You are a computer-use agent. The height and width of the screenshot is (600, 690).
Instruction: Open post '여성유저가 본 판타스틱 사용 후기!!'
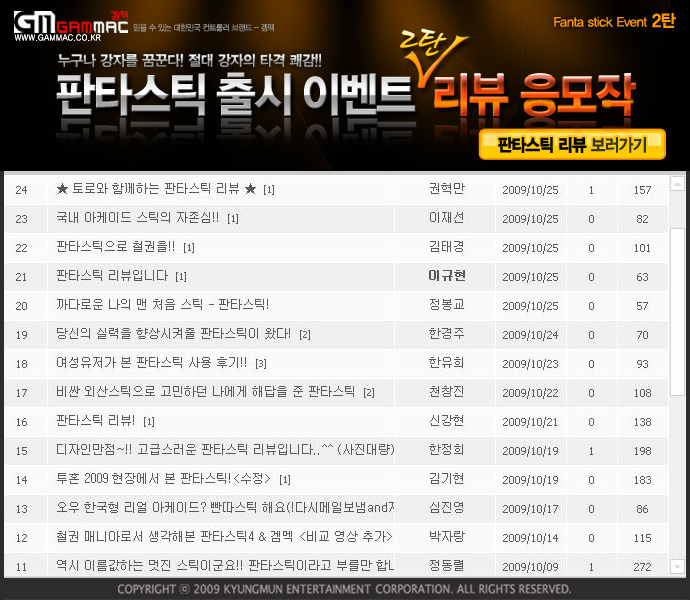pos(151,363)
